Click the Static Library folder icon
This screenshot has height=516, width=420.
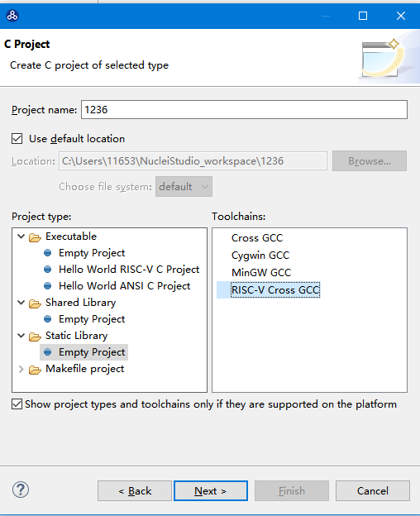pyautogui.click(x=35, y=336)
